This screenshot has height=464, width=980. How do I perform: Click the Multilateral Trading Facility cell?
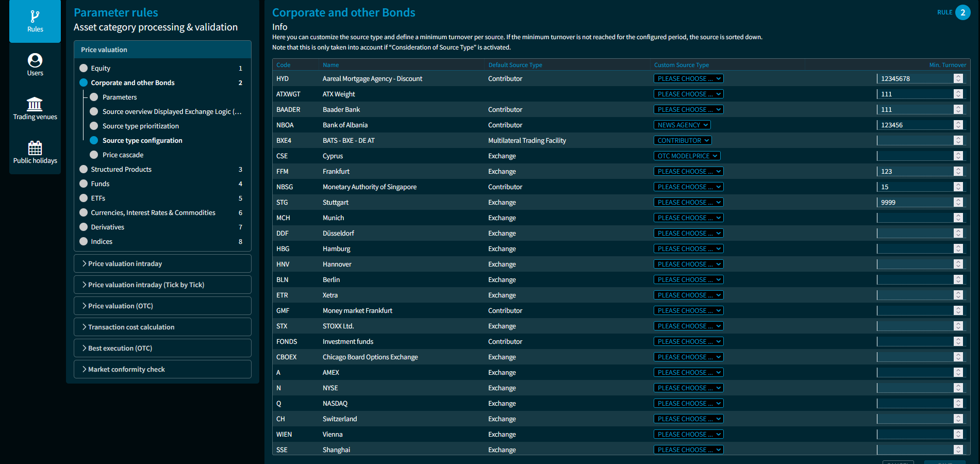point(527,140)
